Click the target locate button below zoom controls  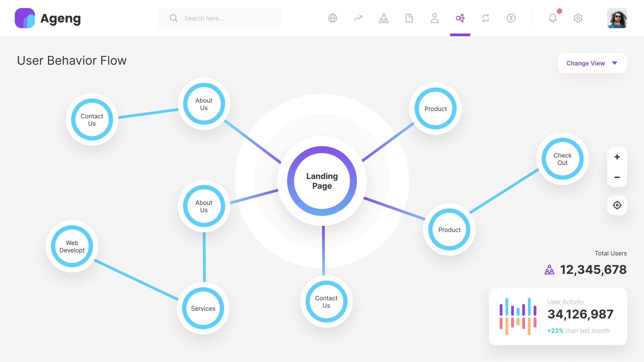pos(617,205)
